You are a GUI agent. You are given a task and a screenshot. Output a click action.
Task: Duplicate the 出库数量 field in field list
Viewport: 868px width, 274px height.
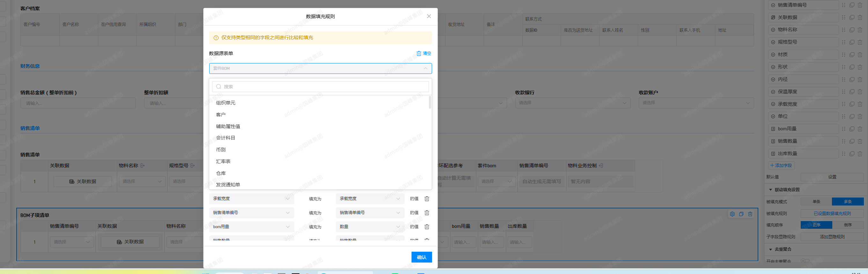tap(852, 154)
